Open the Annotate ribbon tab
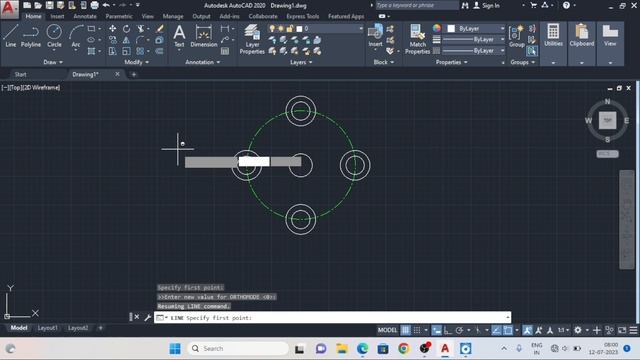Viewport: 640px width, 360px height. [85, 16]
